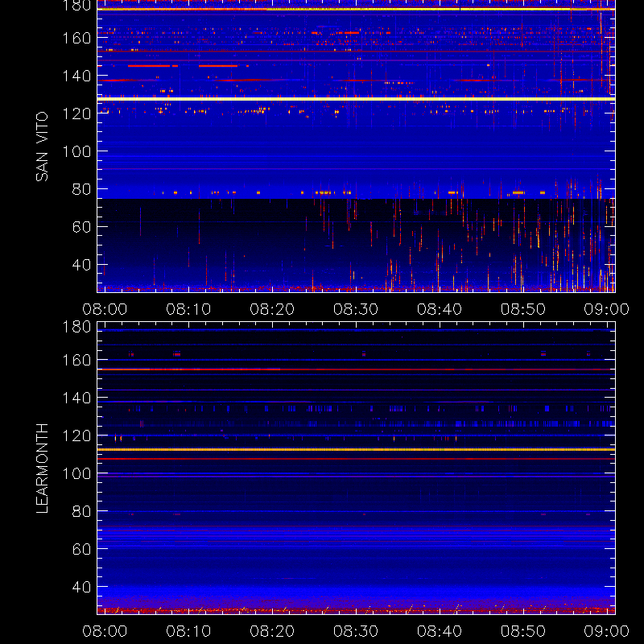Choose the 160 frequency label on Learmonth axis
This screenshot has width=644, height=644.
coord(76,360)
